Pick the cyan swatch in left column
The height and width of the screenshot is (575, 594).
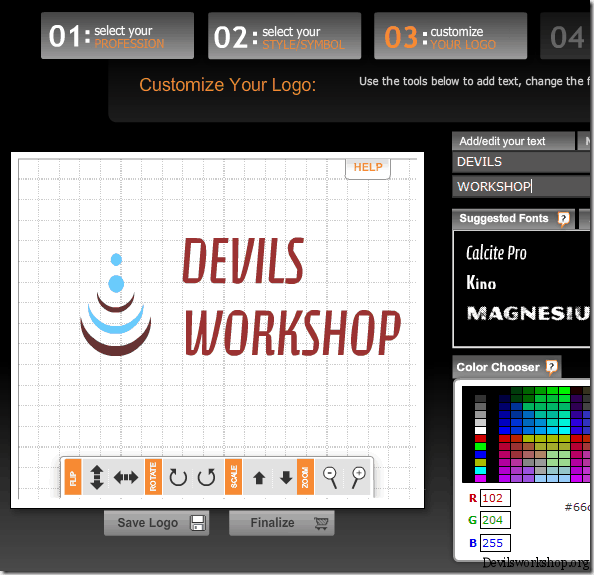pos(480,470)
